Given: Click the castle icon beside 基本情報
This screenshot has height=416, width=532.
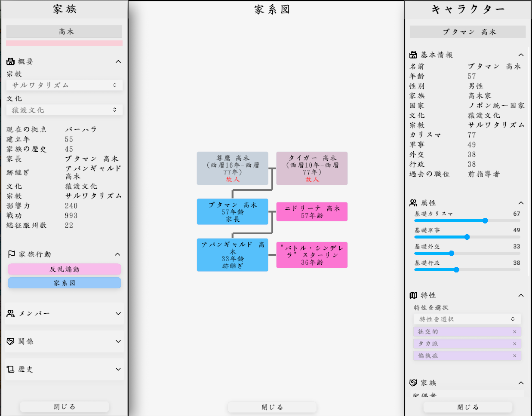Looking at the screenshot, I should pos(413,55).
